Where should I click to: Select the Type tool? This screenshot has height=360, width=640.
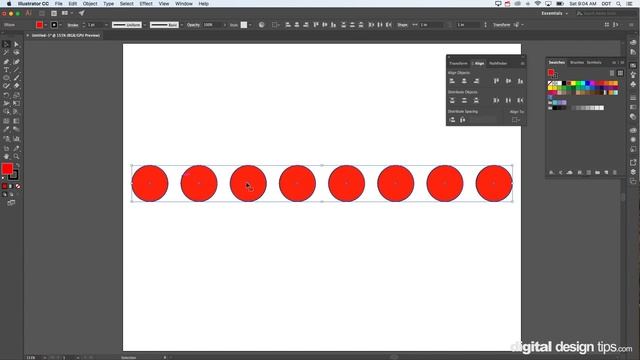pos(6,70)
